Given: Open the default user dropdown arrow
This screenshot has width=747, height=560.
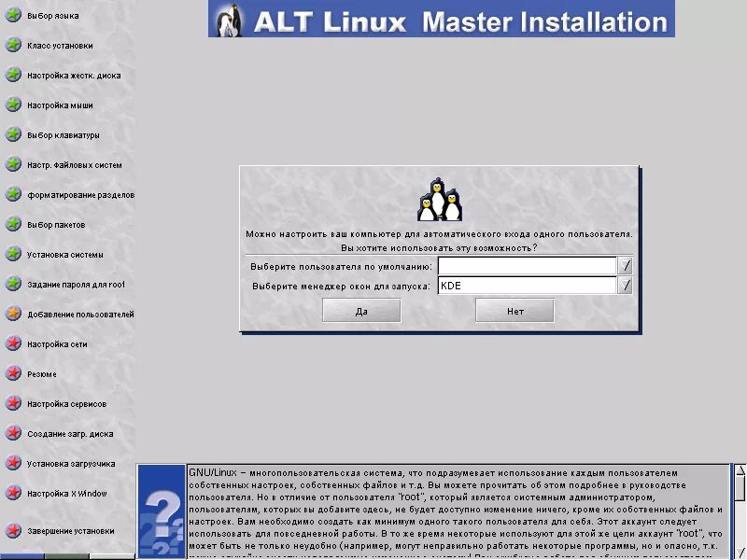Looking at the screenshot, I should (625, 266).
